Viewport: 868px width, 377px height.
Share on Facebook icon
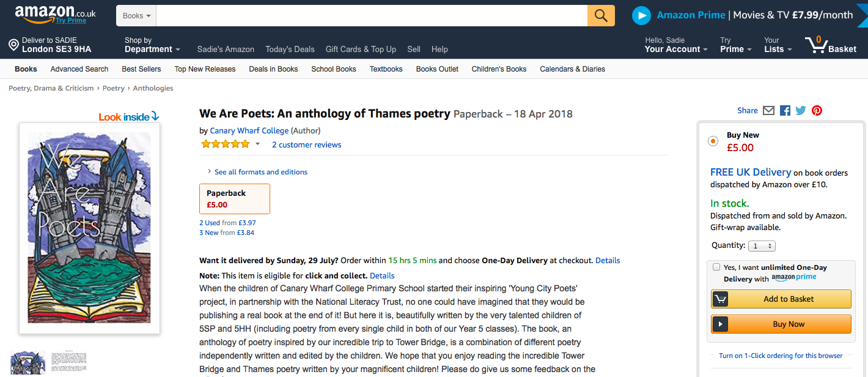point(785,111)
